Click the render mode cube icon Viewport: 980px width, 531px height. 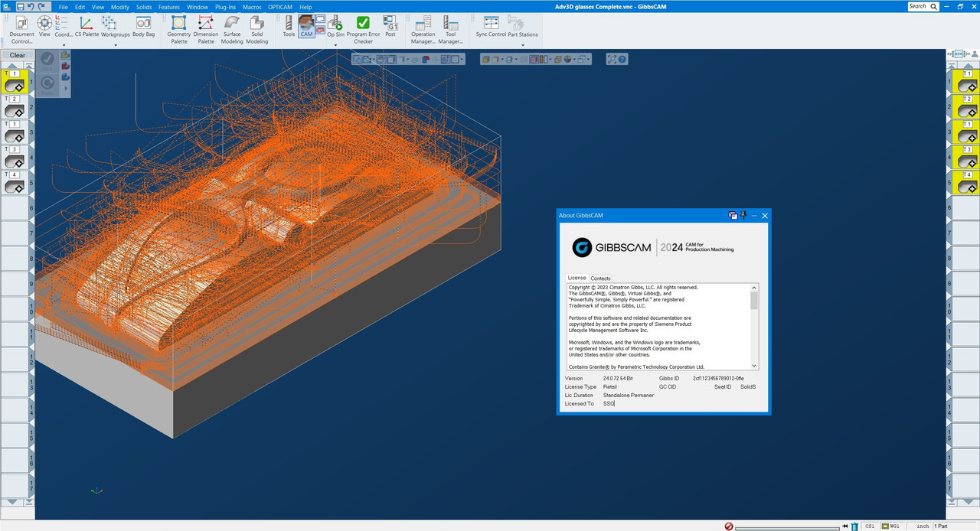coord(486,59)
